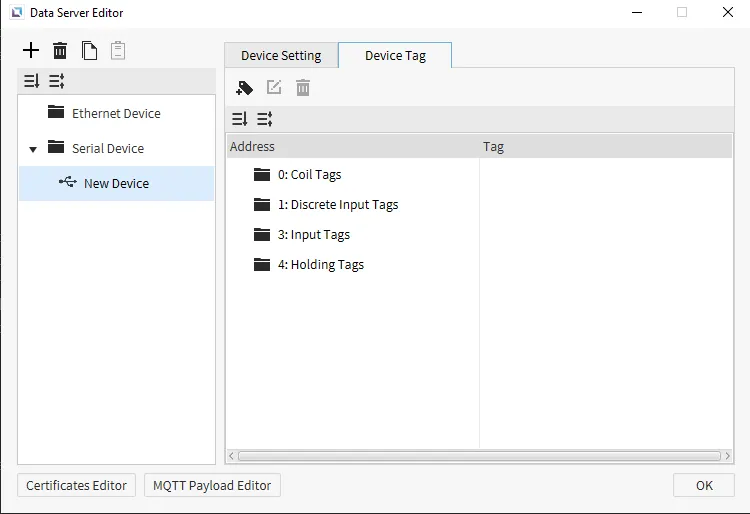Expand all in the tag address list
The image size is (750, 514).
point(239,119)
